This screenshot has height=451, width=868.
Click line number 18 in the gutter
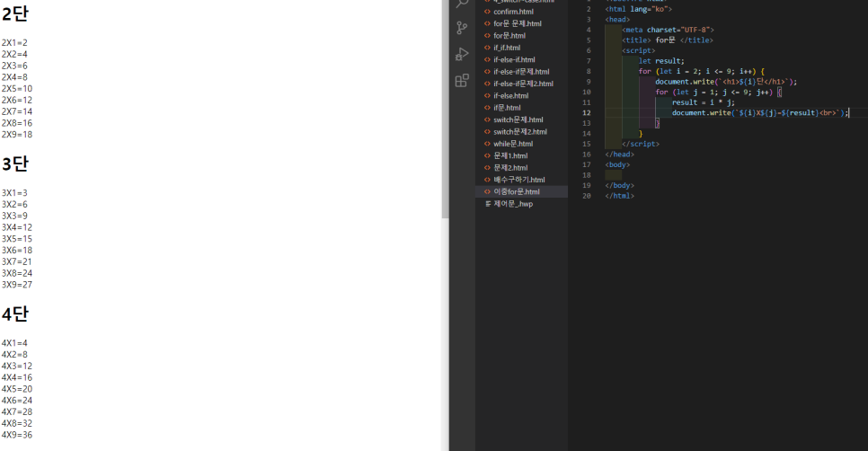click(x=586, y=175)
